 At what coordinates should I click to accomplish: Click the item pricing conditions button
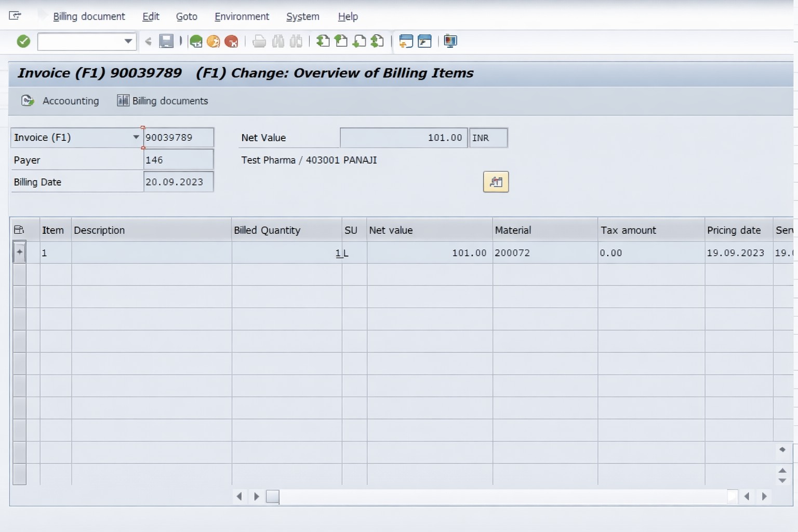(x=496, y=182)
